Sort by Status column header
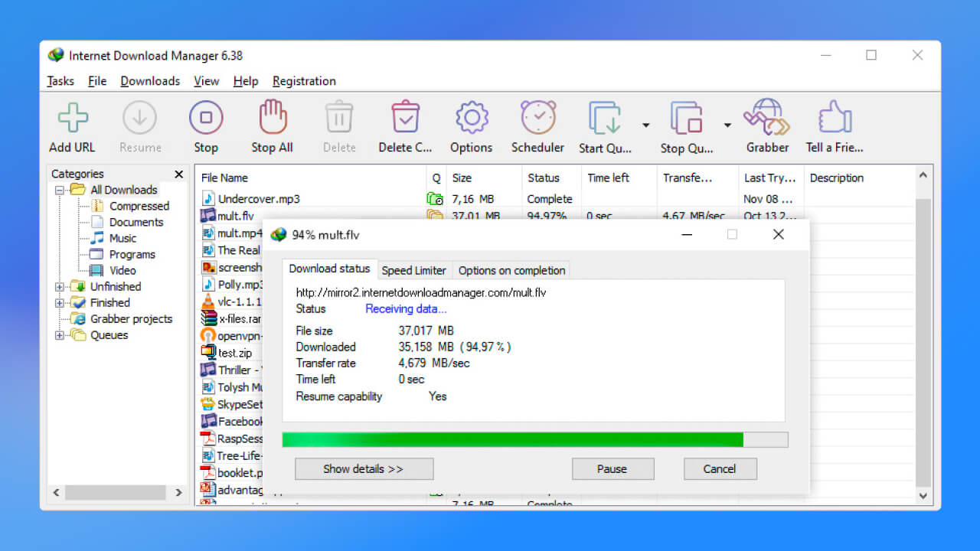This screenshot has height=551, width=980. pos(551,178)
